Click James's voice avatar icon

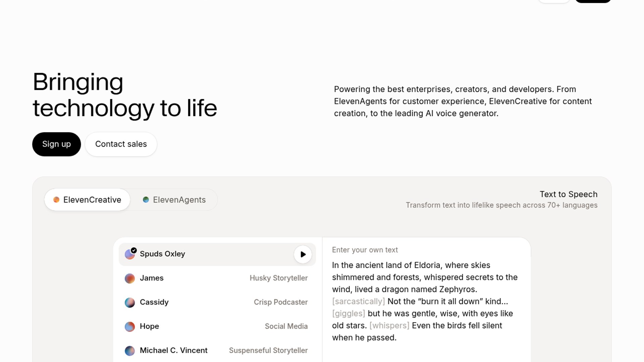(x=130, y=278)
